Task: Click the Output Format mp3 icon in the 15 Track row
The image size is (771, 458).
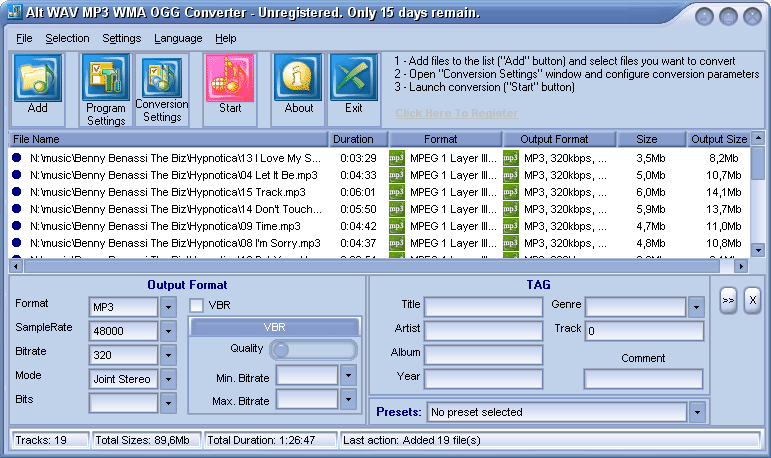Action: click(x=511, y=192)
